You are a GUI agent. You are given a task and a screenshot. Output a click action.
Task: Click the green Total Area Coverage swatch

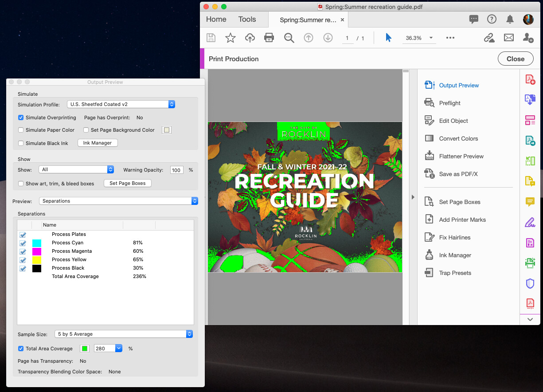coord(84,349)
